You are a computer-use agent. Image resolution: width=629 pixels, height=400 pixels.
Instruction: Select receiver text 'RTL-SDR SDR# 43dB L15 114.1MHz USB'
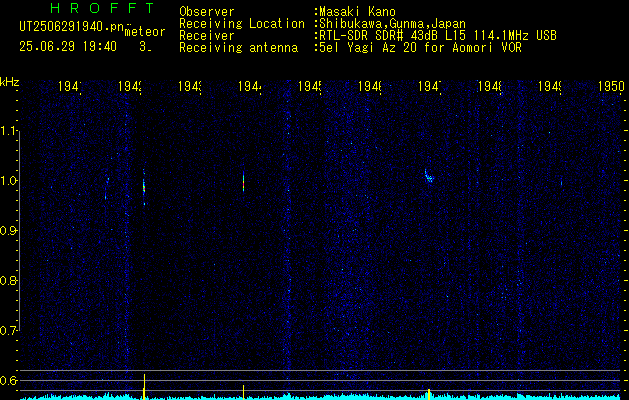[436, 36]
